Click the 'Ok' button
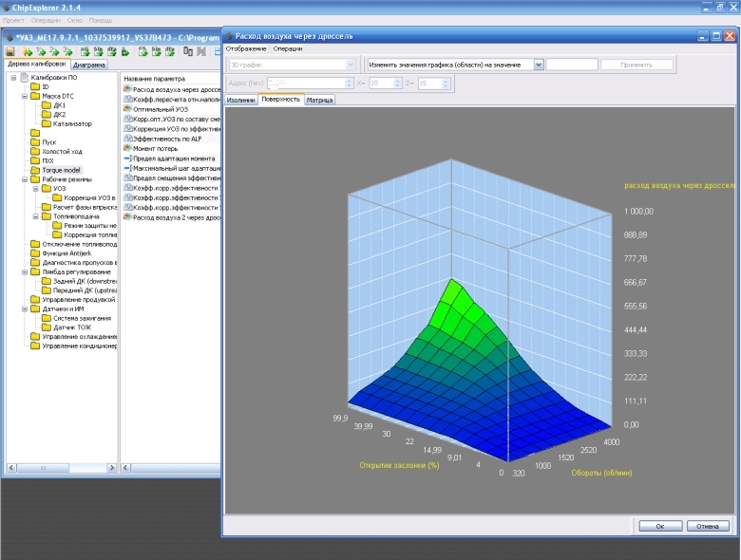Viewport: 741px width, 560px height. [x=658, y=525]
